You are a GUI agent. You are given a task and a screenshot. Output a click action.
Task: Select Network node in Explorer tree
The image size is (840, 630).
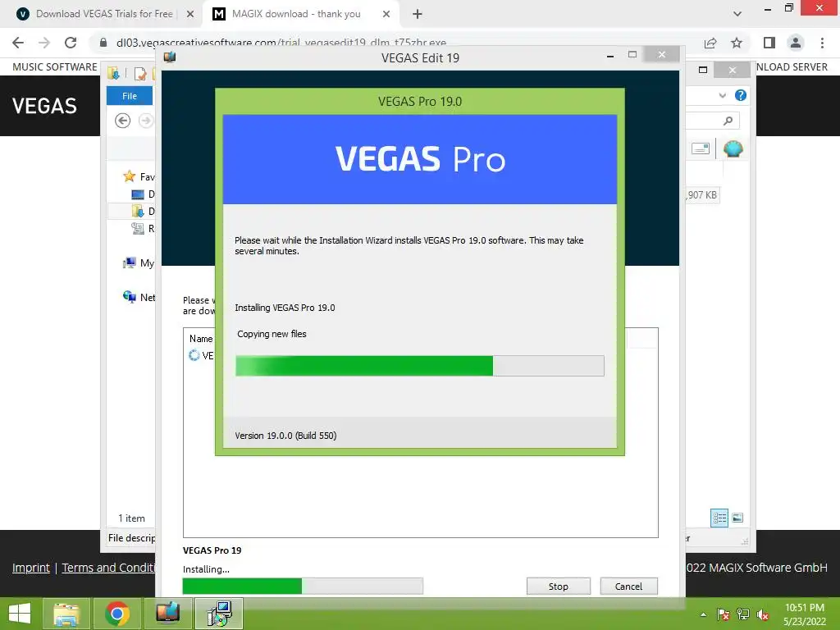(x=139, y=297)
